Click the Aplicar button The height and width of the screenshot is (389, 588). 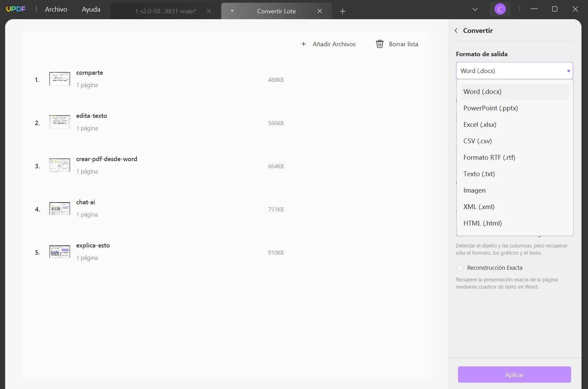coord(514,375)
